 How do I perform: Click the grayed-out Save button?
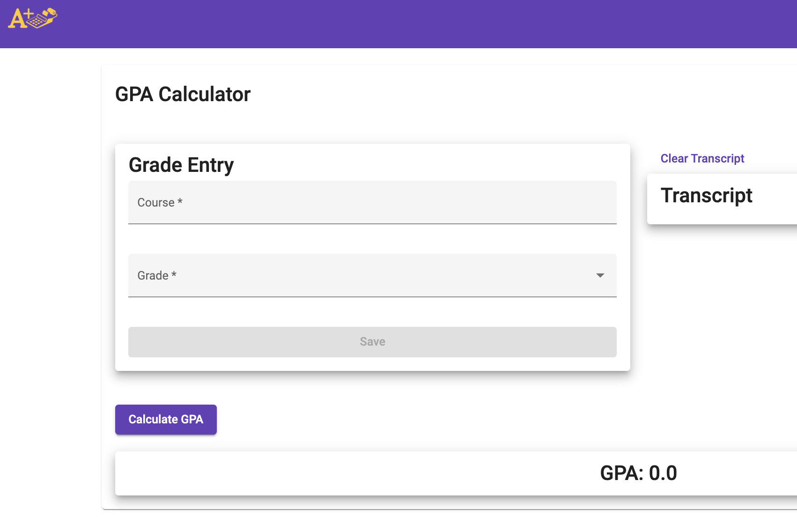coord(372,342)
